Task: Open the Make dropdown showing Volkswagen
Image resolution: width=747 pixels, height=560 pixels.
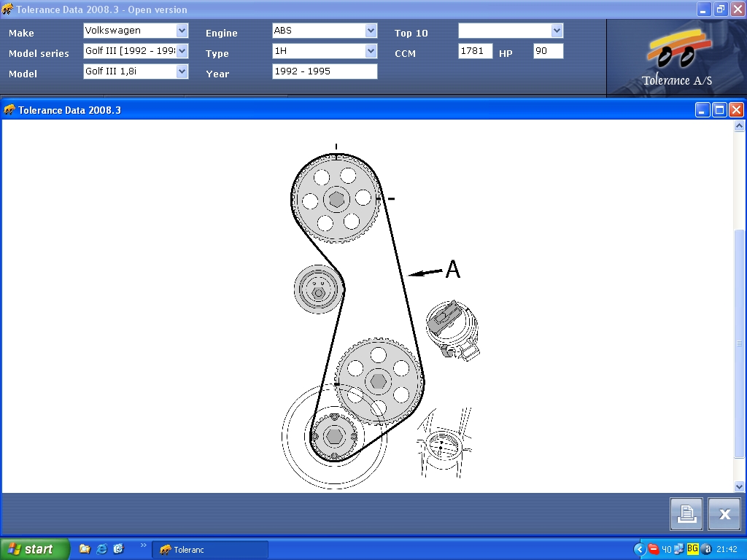Action: tap(182, 31)
